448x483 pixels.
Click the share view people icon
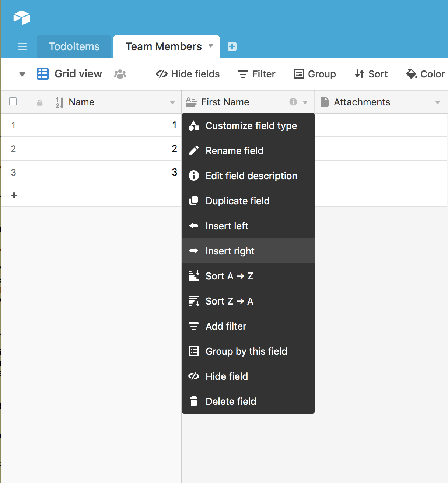click(x=120, y=74)
